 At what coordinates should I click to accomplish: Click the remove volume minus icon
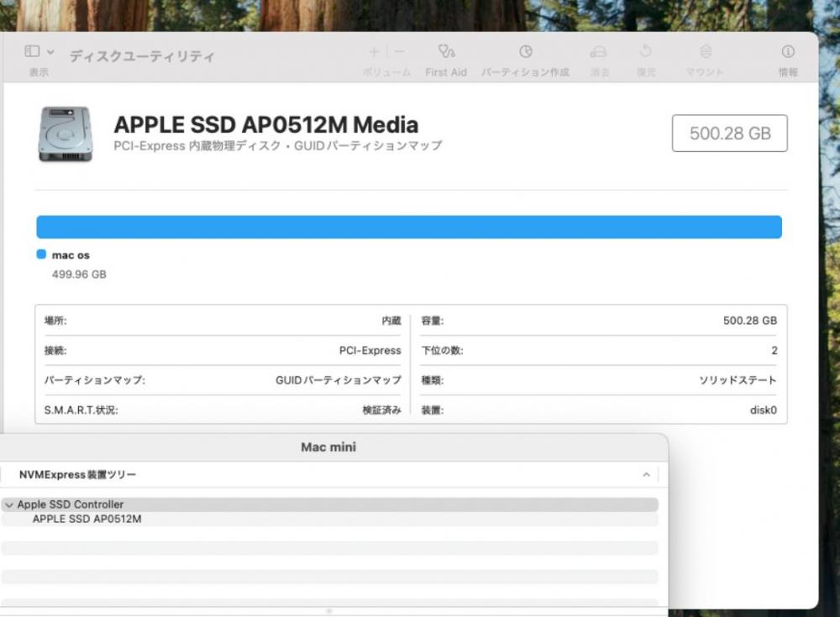(x=400, y=51)
